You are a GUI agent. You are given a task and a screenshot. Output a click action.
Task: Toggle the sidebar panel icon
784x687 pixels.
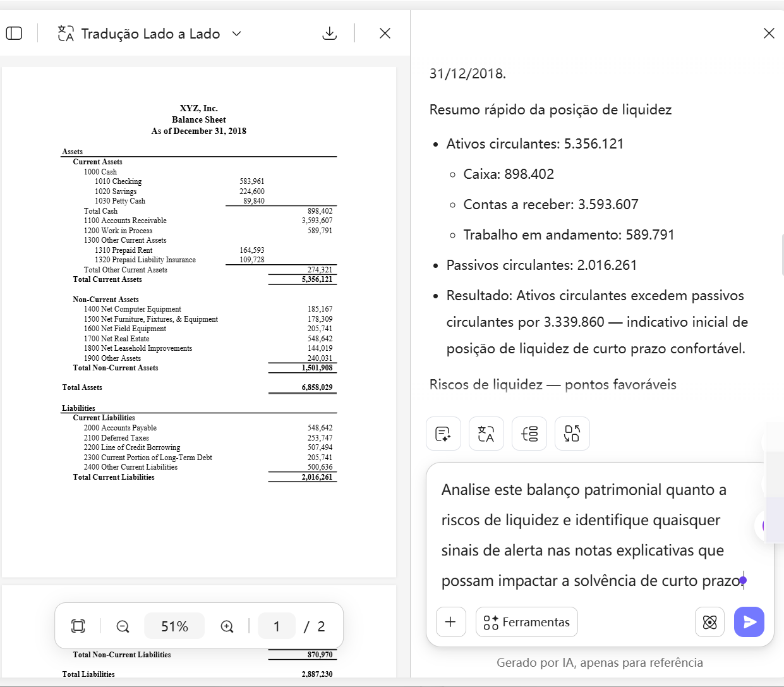pos(14,33)
